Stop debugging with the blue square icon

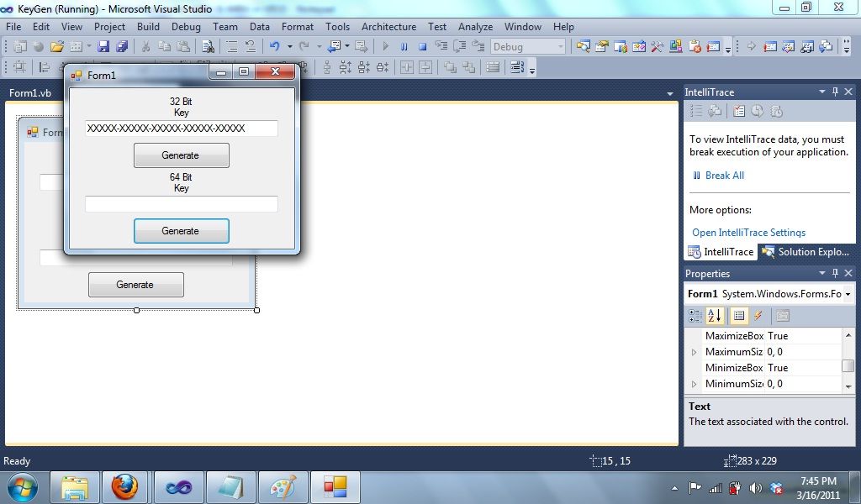[422, 47]
